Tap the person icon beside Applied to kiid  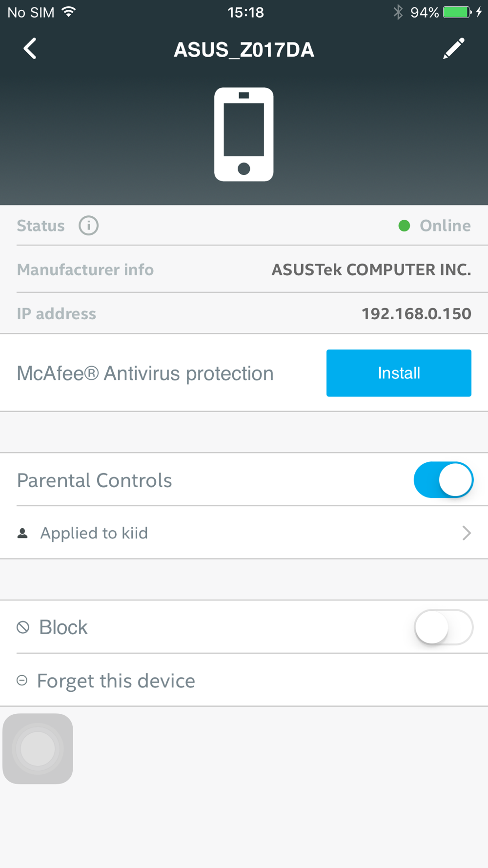click(22, 533)
